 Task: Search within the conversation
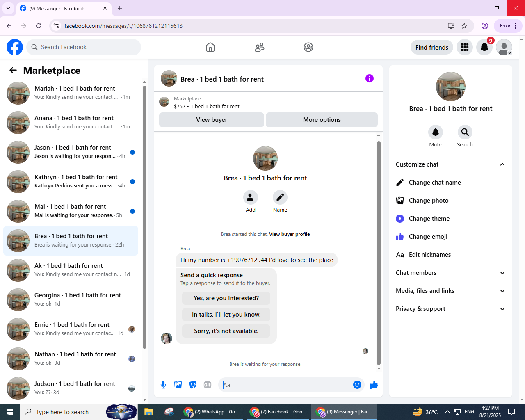coord(465,132)
